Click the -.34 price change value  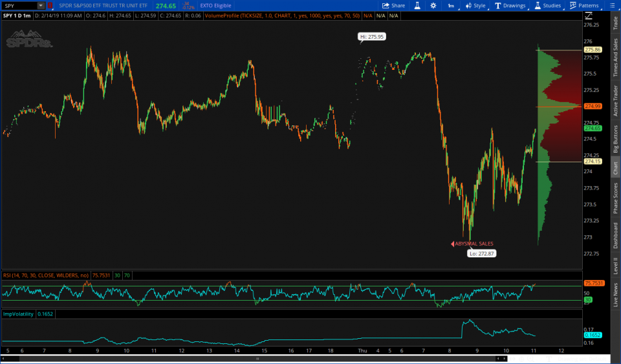[x=186, y=4]
